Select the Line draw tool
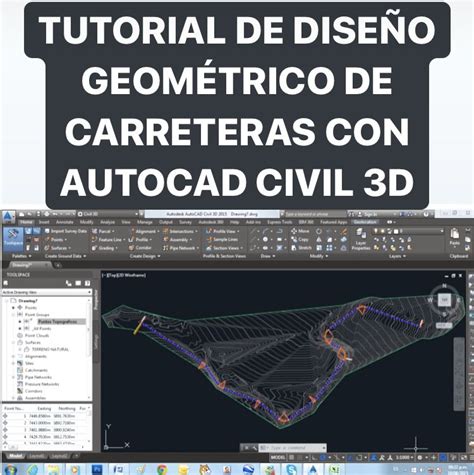 point(254,231)
